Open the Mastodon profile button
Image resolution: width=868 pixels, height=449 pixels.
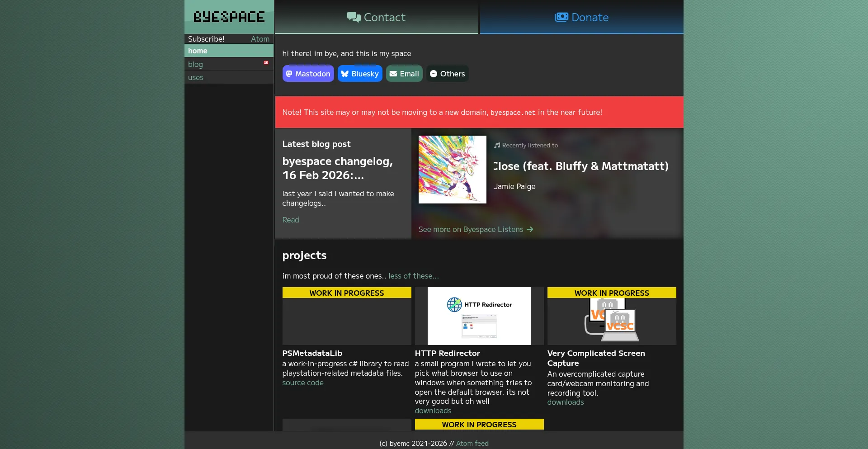[308, 74]
